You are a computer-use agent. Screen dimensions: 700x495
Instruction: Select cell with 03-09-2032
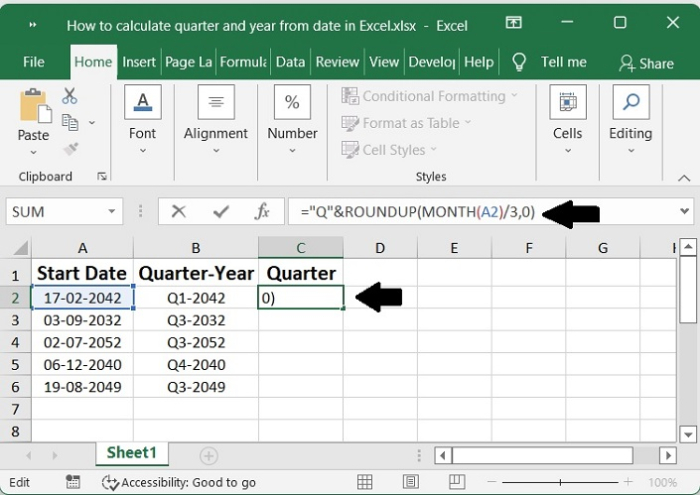click(83, 320)
